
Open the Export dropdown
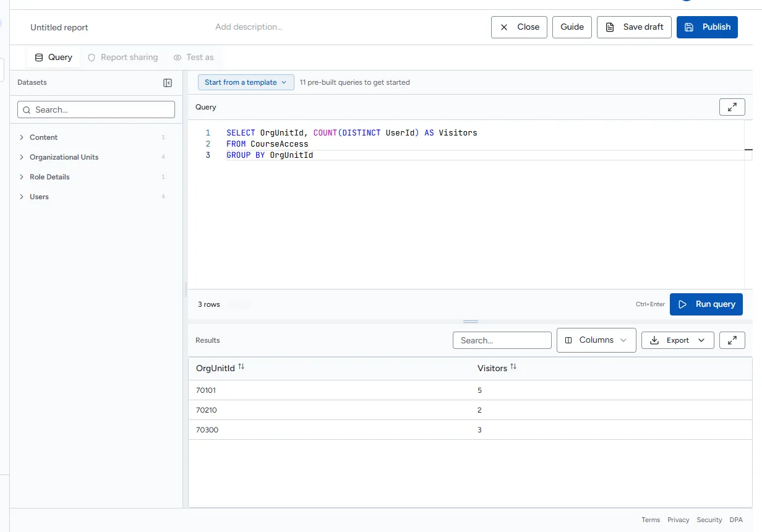click(678, 340)
